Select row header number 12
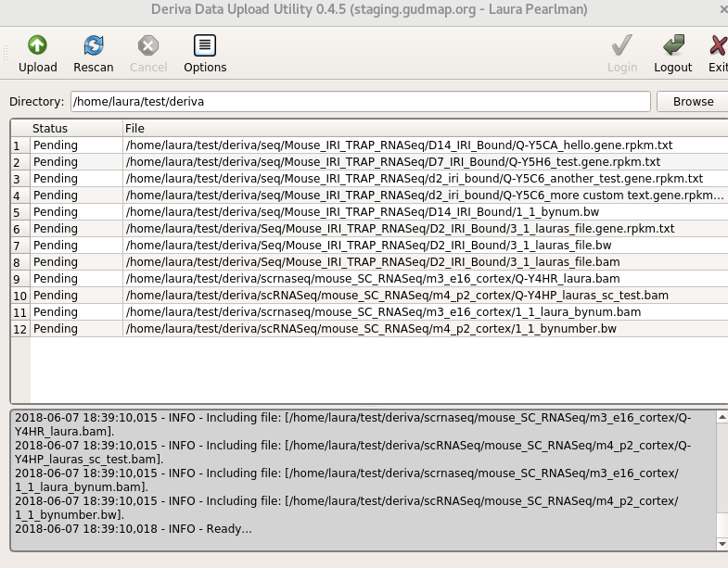The width and height of the screenshot is (728, 568). (20, 329)
